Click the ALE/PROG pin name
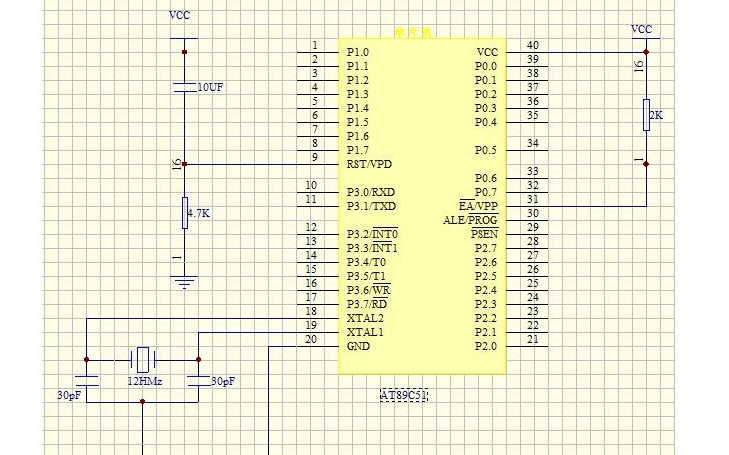The width and height of the screenshot is (729, 455). [x=471, y=220]
